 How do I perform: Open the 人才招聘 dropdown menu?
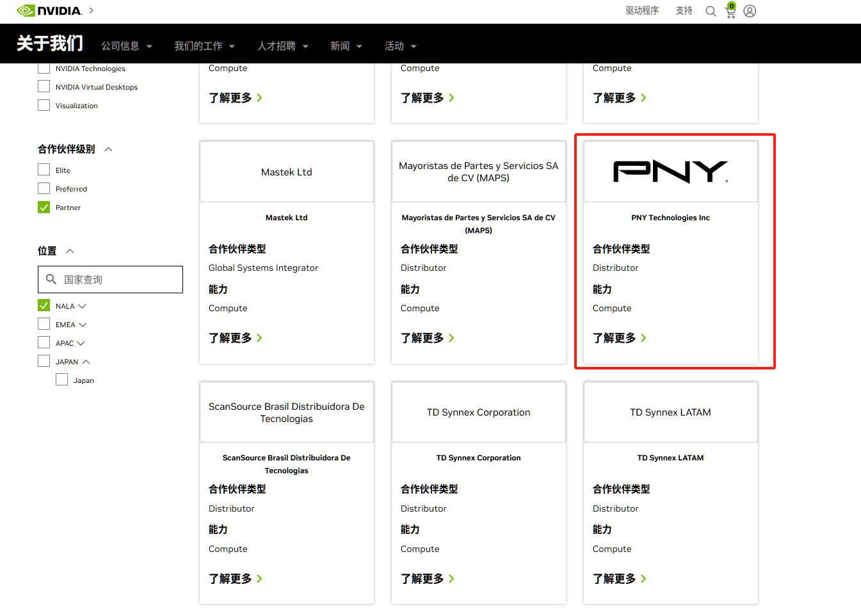coord(283,46)
